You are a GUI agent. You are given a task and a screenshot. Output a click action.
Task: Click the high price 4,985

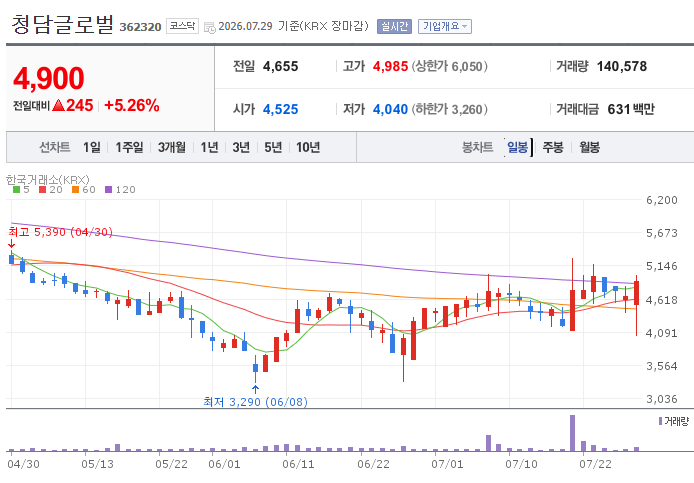point(390,66)
